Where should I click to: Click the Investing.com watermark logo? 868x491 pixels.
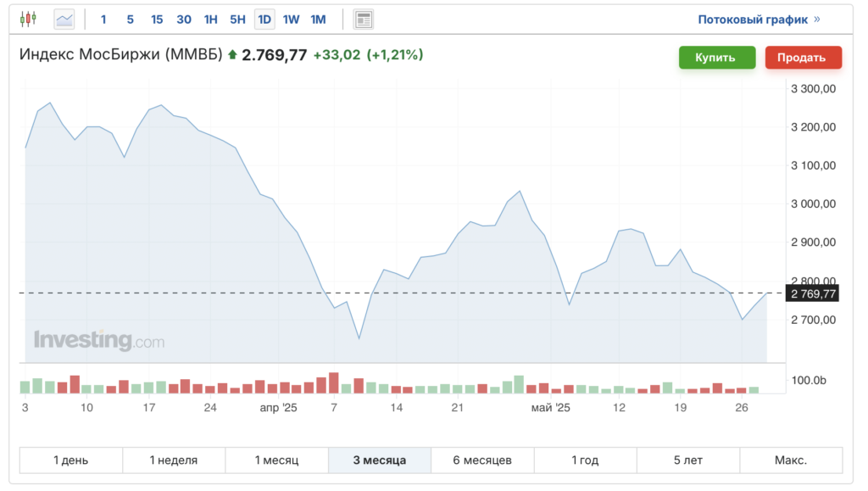click(x=99, y=340)
